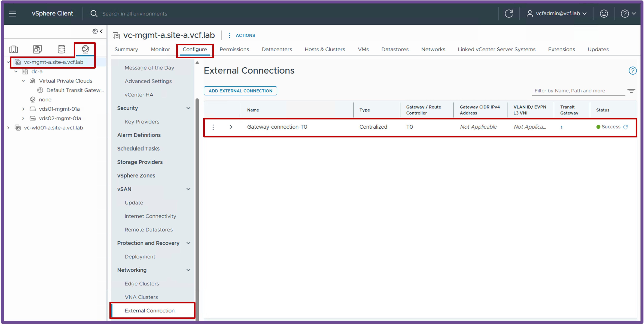Screen dimensions: 644x324
Task: Collapse Protection and Recovery section
Action: click(x=189, y=243)
